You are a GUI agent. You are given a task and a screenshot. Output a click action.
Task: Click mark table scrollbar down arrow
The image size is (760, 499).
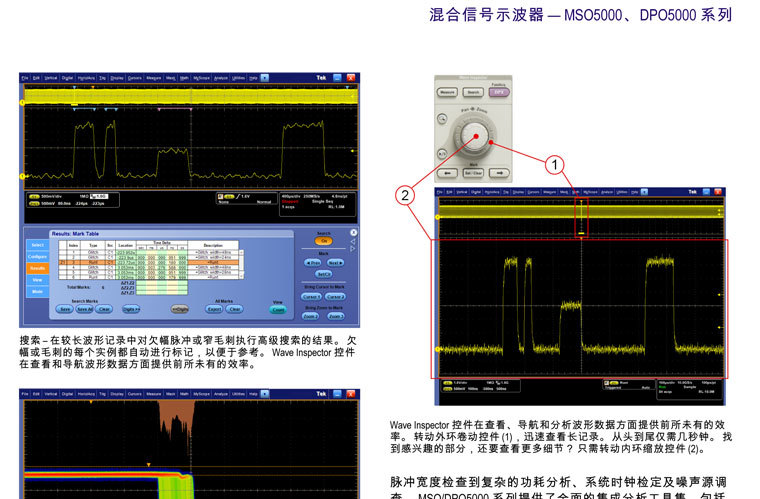[241, 277]
